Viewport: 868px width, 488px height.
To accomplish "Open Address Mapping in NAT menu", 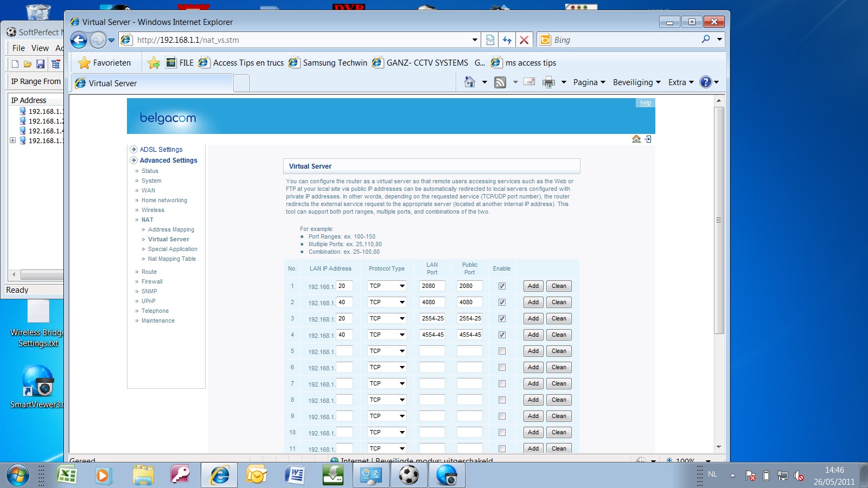I will [x=171, y=229].
